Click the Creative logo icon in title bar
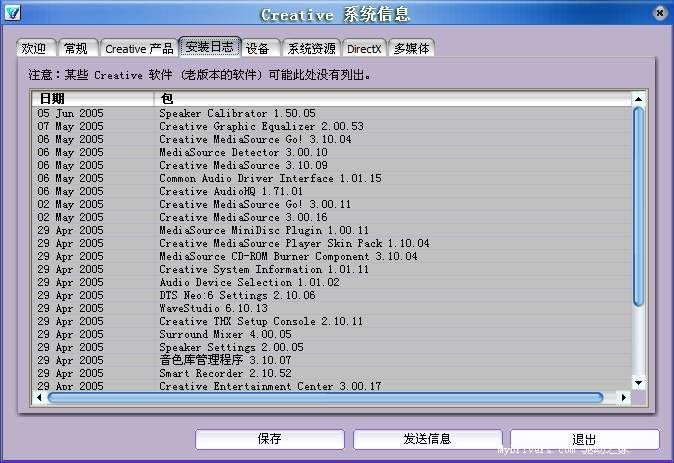The width and height of the screenshot is (674, 463). 12,12
